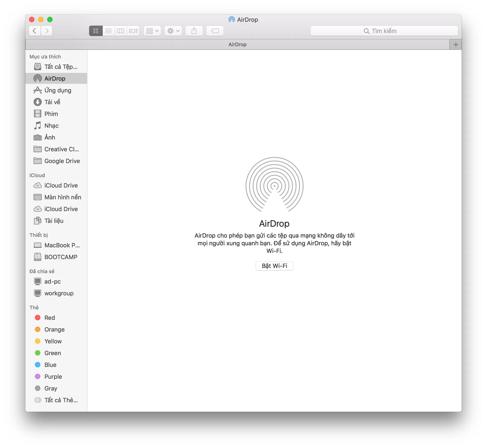This screenshot has width=487, height=448.
Task: Select the MacBook P... device
Action: [x=56, y=245]
